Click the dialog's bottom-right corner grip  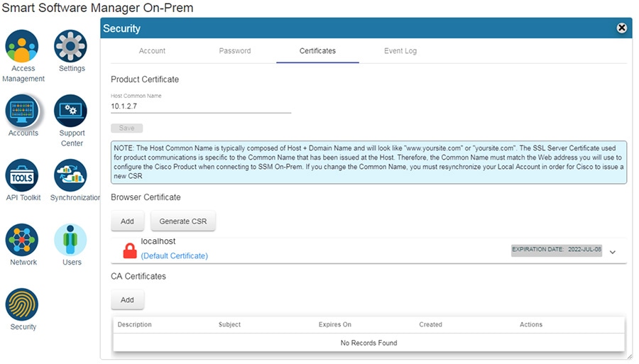pyautogui.click(x=630, y=356)
